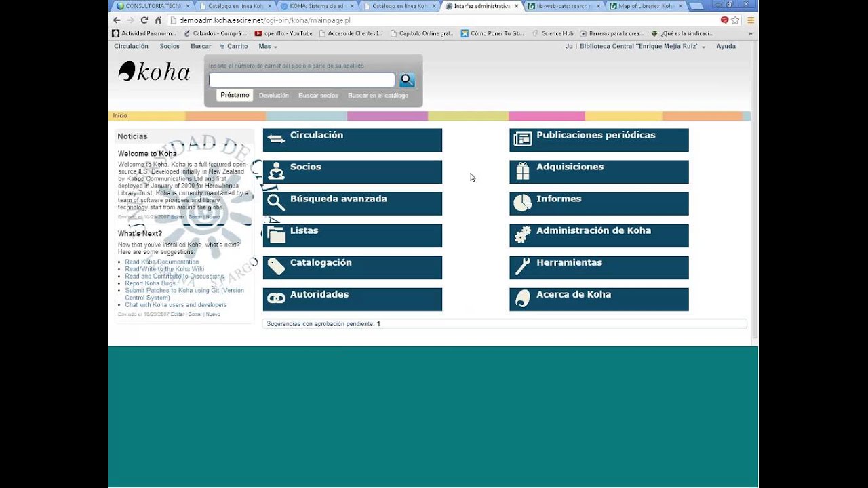Bookmark this page with the star icon
The image size is (868, 488).
(x=735, y=20)
